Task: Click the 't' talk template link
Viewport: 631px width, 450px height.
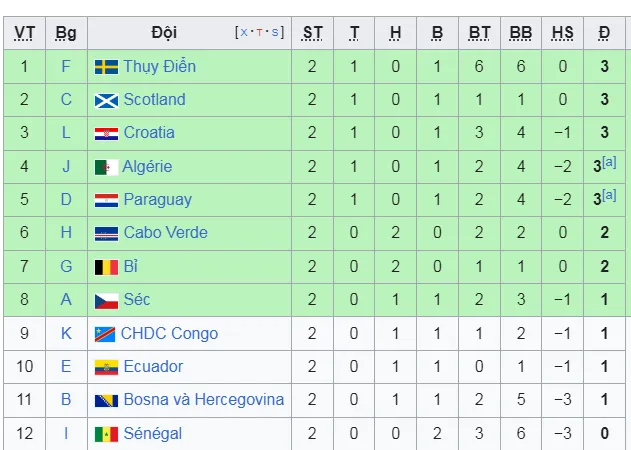Action: 259,33
